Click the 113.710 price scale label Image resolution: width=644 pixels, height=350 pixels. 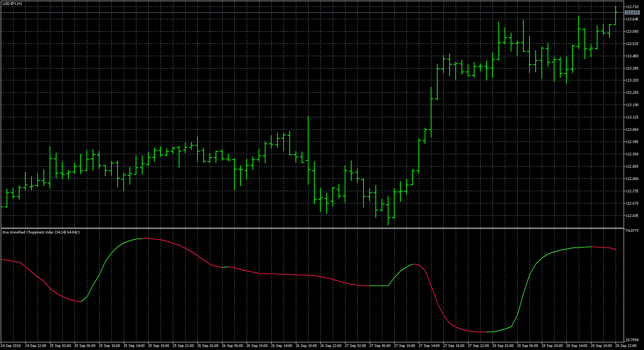[x=632, y=7]
